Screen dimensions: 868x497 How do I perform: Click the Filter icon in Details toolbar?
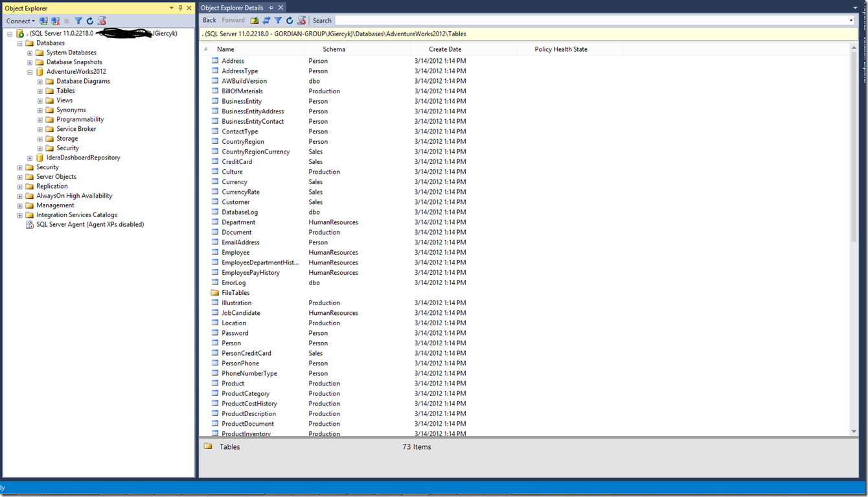278,21
